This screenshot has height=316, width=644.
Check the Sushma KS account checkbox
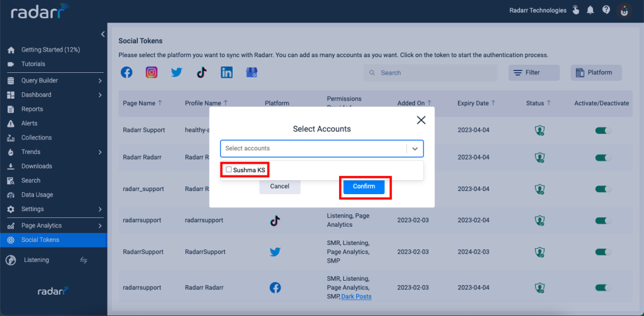click(229, 170)
